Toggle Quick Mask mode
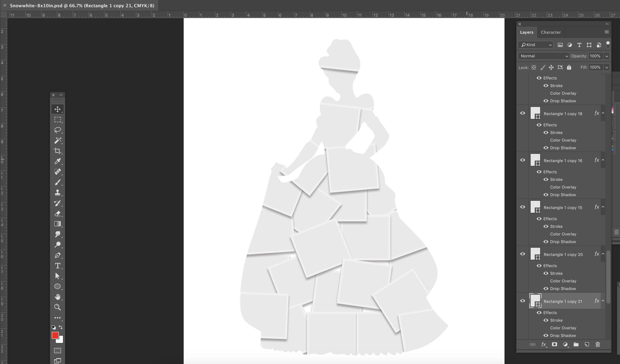The width and height of the screenshot is (620, 364). [58, 350]
